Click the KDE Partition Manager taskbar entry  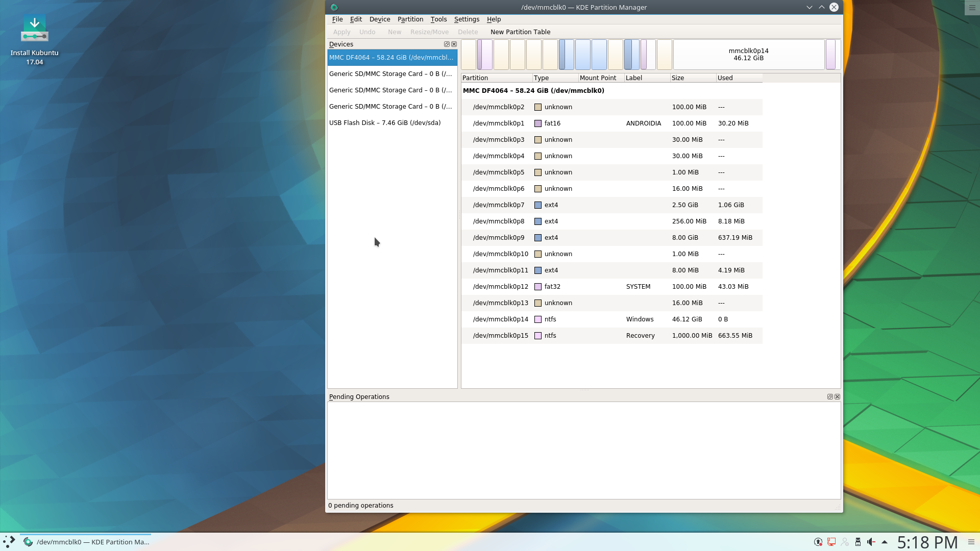(x=86, y=542)
